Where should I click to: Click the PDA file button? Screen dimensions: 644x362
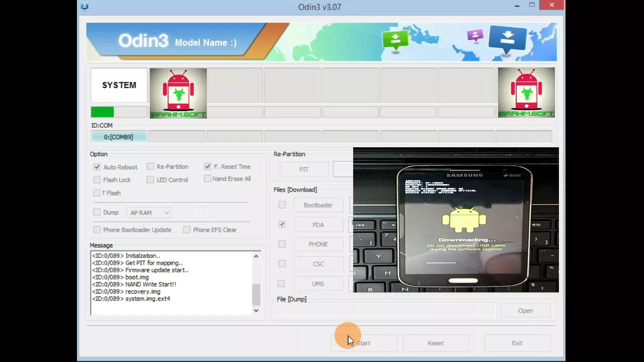[x=318, y=225]
